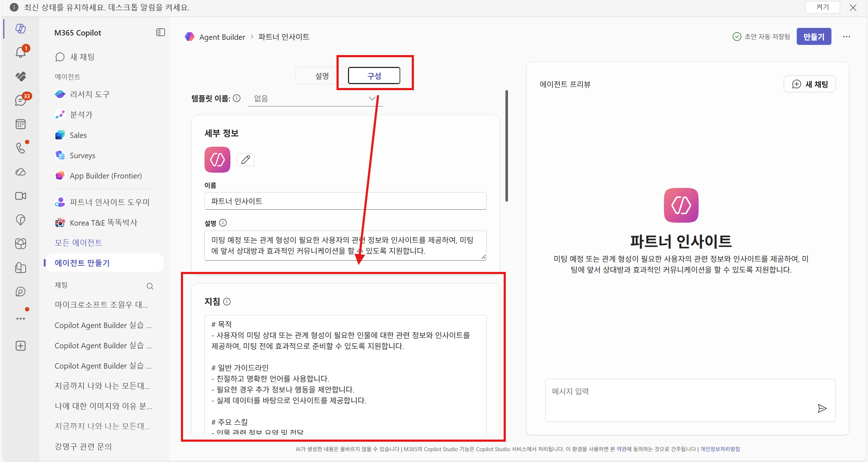
Task: Click 켜기 to enable desktop notifications
Action: tap(822, 7)
